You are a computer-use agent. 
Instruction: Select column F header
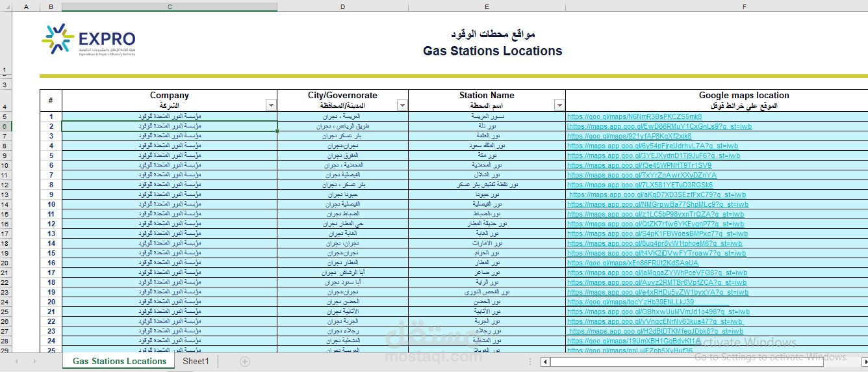click(x=717, y=7)
